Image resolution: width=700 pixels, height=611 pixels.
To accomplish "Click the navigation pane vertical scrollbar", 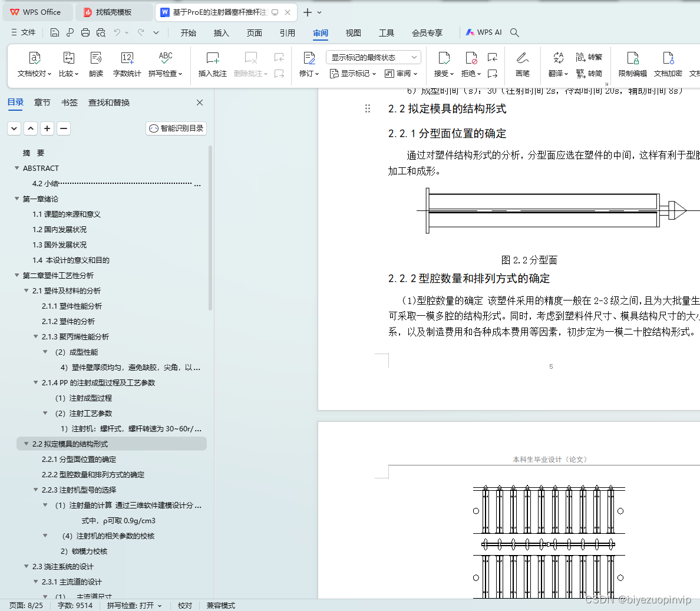I will tap(210, 227).
